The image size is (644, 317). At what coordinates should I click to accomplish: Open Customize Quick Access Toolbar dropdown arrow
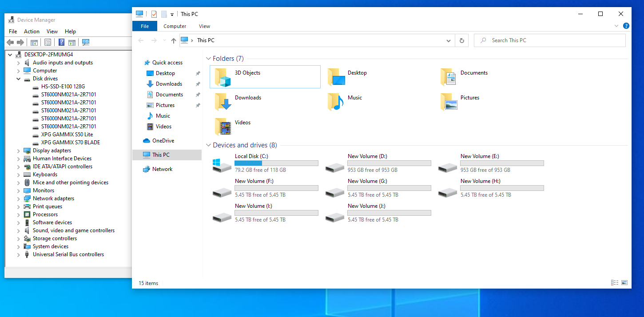172,15
